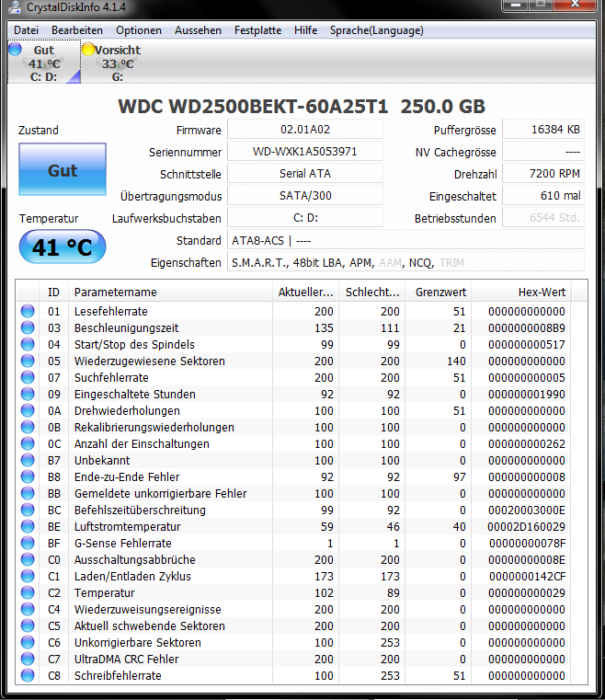Click the status icon of Suchfehlerrate row
The height and width of the screenshot is (700, 605).
tap(28, 377)
